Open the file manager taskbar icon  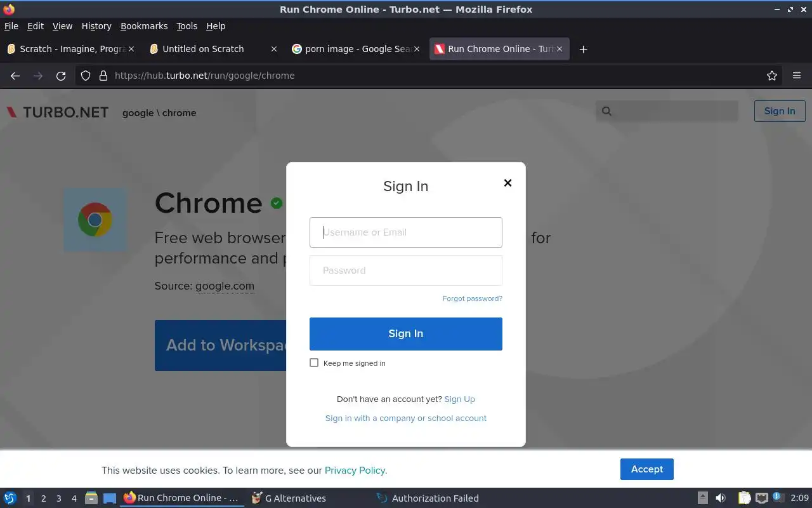point(91,498)
